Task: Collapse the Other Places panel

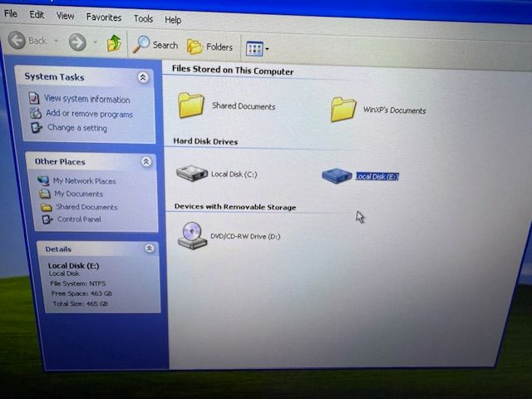Action: pyautogui.click(x=146, y=161)
